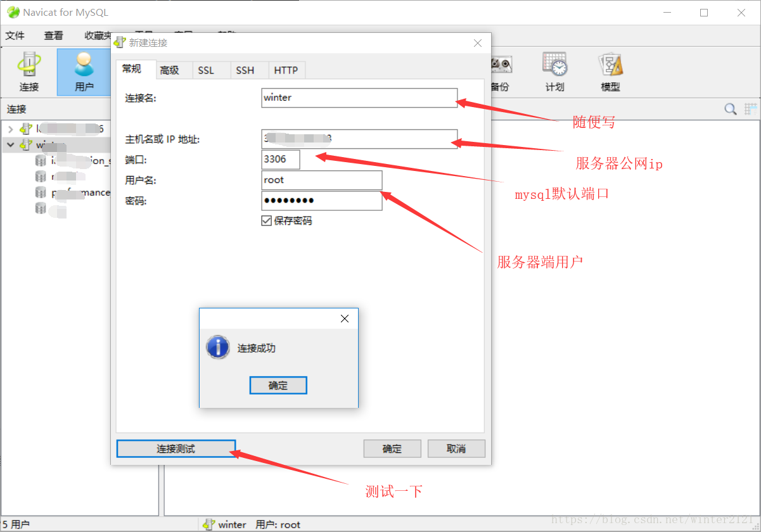Expand the first connection in the tree
Image resolution: width=761 pixels, height=532 pixels.
pyautogui.click(x=11, y=129)
